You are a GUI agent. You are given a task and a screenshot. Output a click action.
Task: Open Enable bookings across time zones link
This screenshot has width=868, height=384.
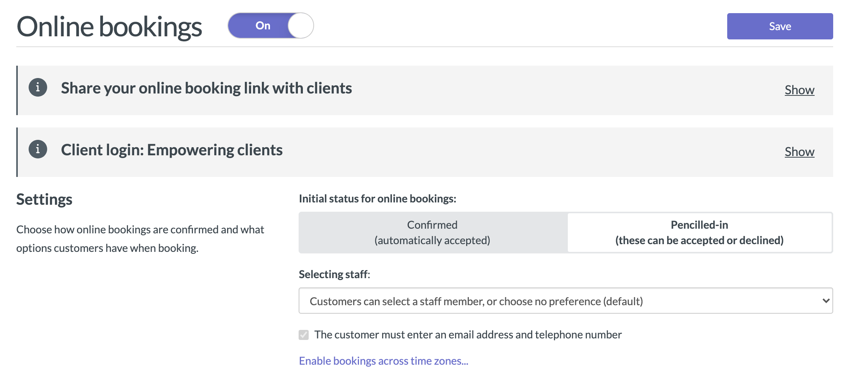[x=383, y=361]
